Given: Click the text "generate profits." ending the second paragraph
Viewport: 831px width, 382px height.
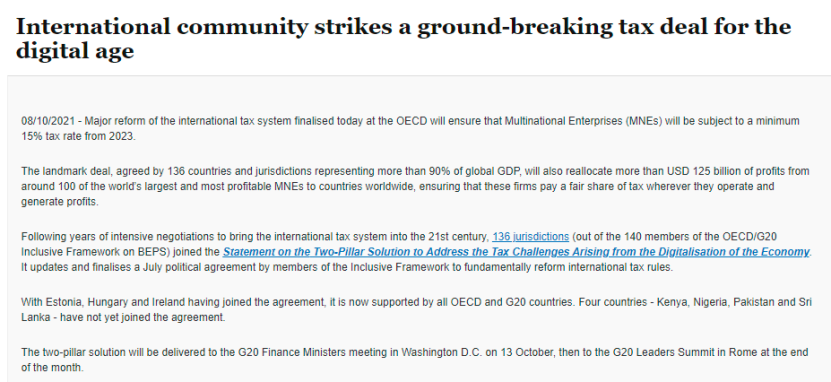Looking at the screenshot, I should point(59,202).
